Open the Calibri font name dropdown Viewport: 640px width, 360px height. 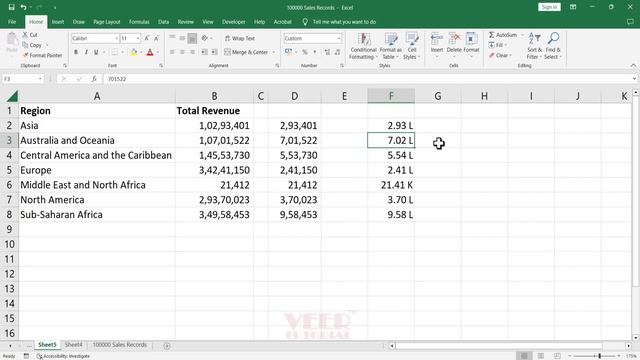point(116,38)
